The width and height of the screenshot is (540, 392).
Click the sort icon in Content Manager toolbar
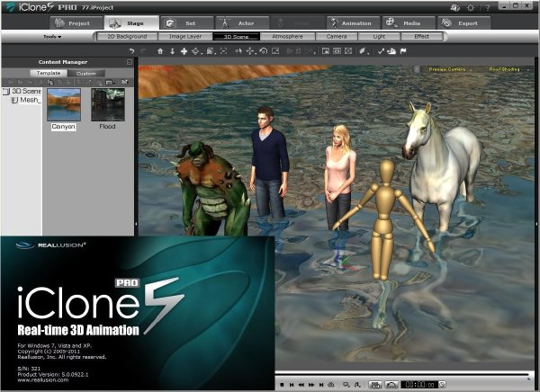[50, 83]
